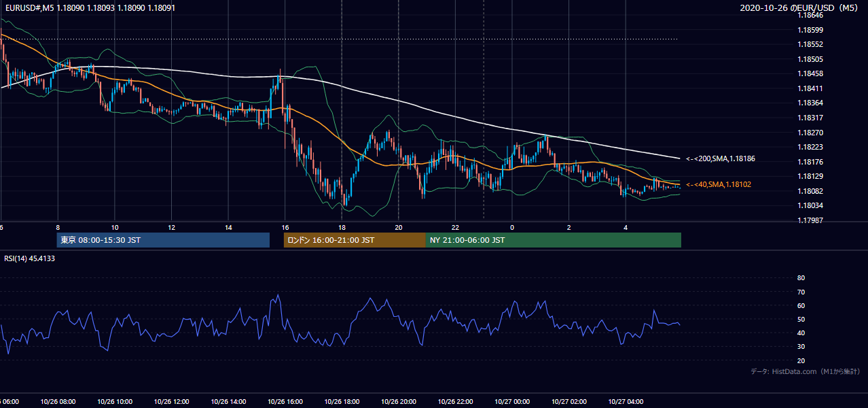868x408 pixels.
Task: Click price axis value 1.18082
Action: [x=810, y=191]
